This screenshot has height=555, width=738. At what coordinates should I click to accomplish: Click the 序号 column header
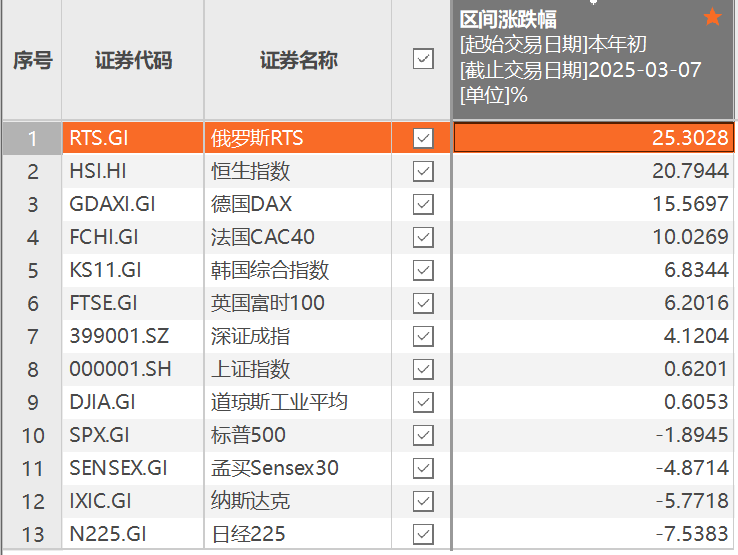(32, 60)
